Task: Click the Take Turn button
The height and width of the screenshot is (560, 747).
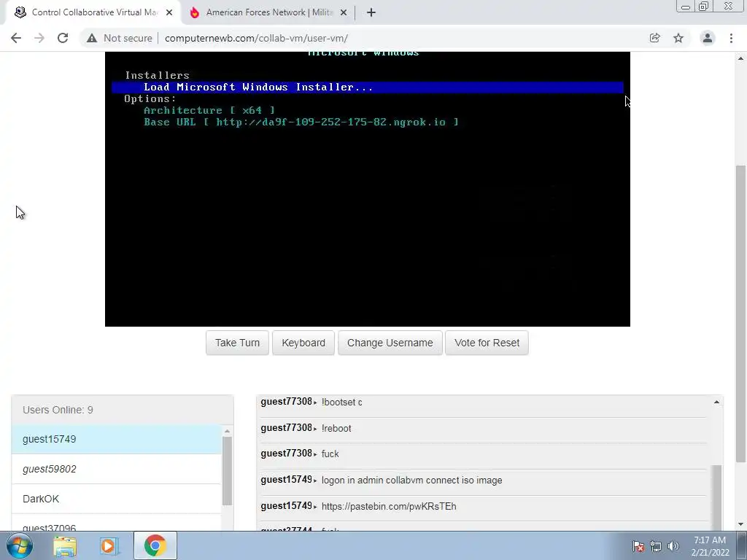Action: click(x=237, y=343)
